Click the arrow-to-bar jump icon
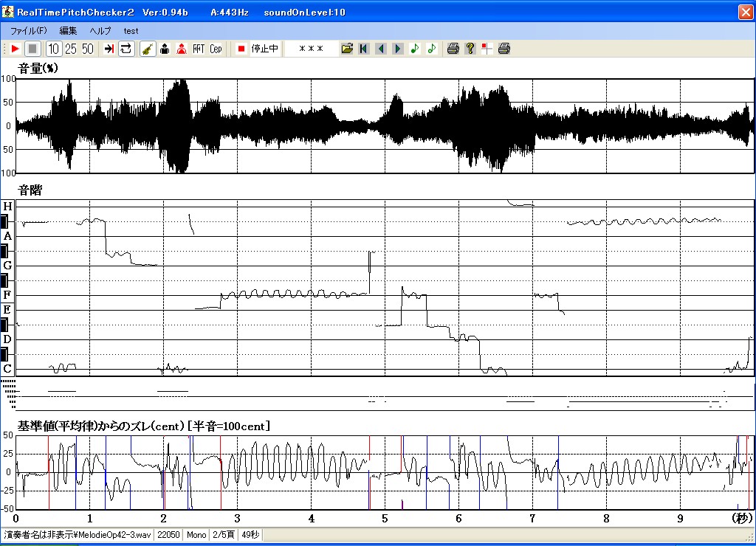 click(109, 49)
